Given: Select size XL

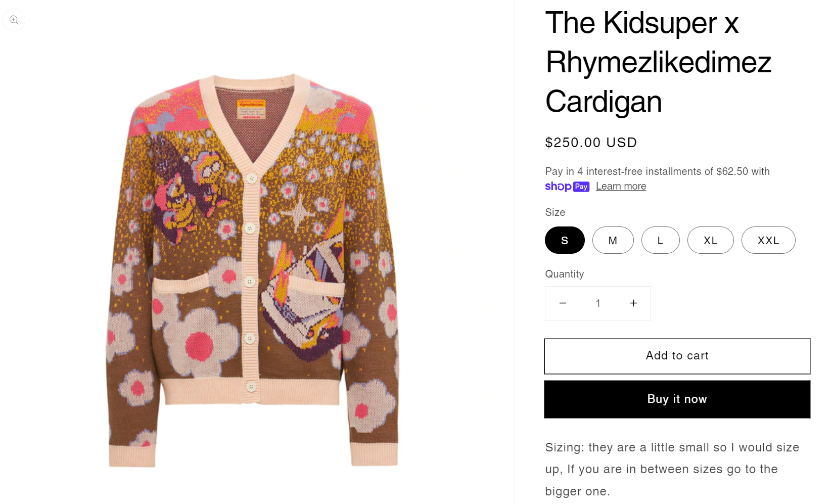Looking at the screenshot, I should [x=710, y=241].
